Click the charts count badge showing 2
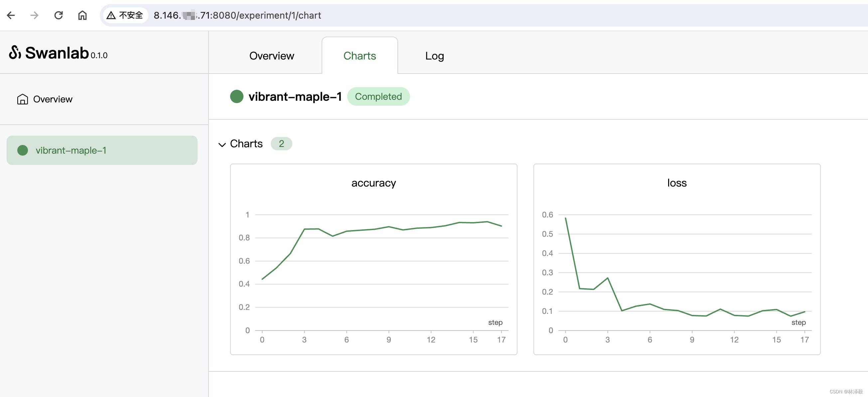This screenshot has width=868, height=397. (x=281, y=144)
